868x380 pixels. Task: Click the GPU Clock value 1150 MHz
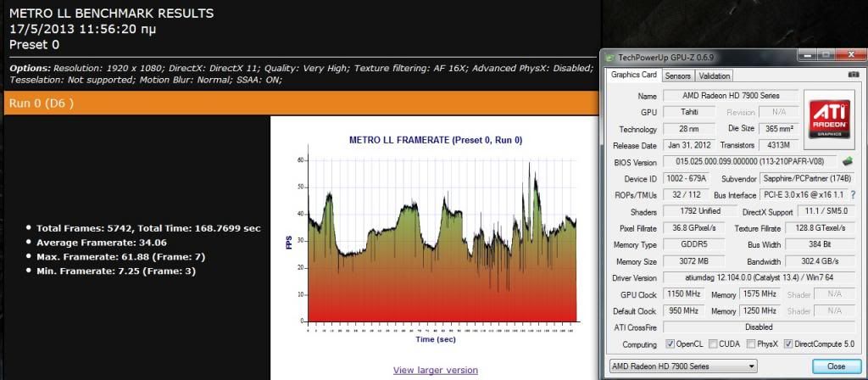click(682, 294)
